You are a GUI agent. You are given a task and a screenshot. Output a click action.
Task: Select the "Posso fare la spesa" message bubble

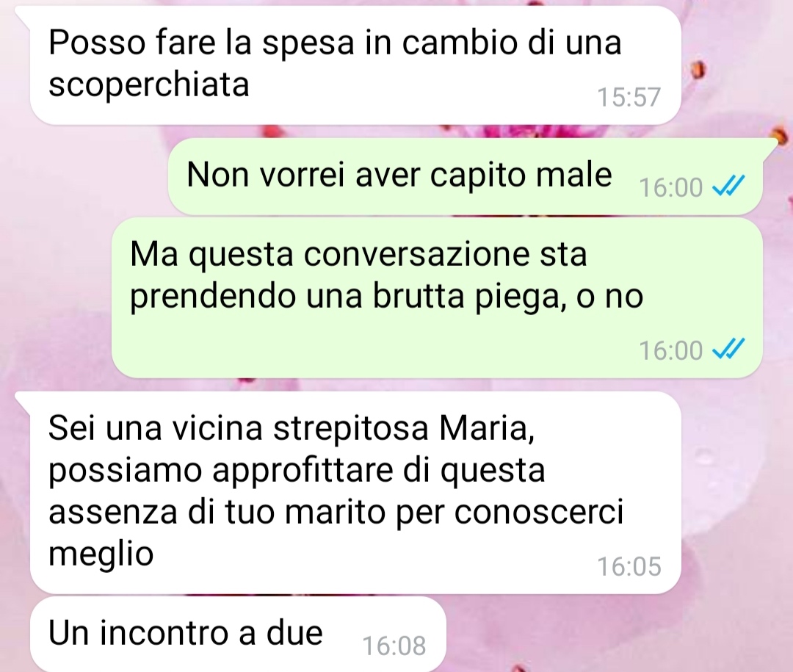pos(355,66)
